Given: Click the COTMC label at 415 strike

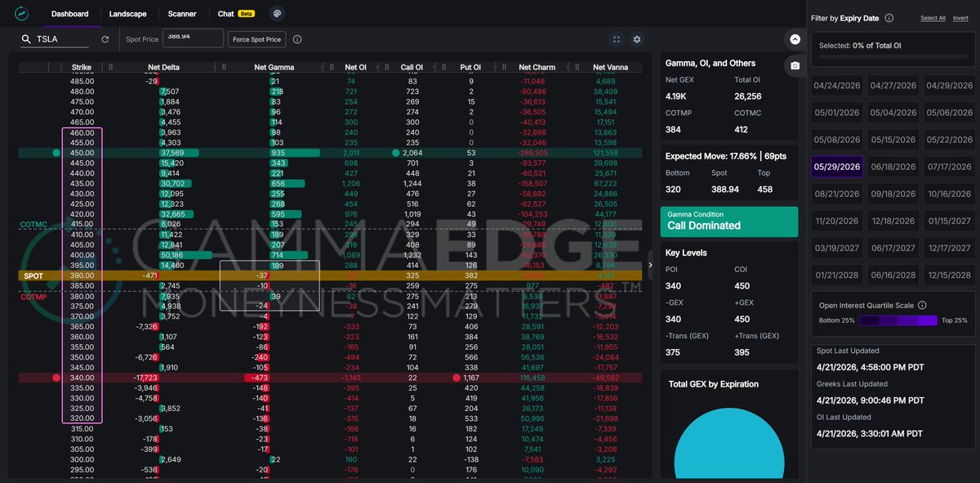Looking at the screenshot, I should coord(33,224).
